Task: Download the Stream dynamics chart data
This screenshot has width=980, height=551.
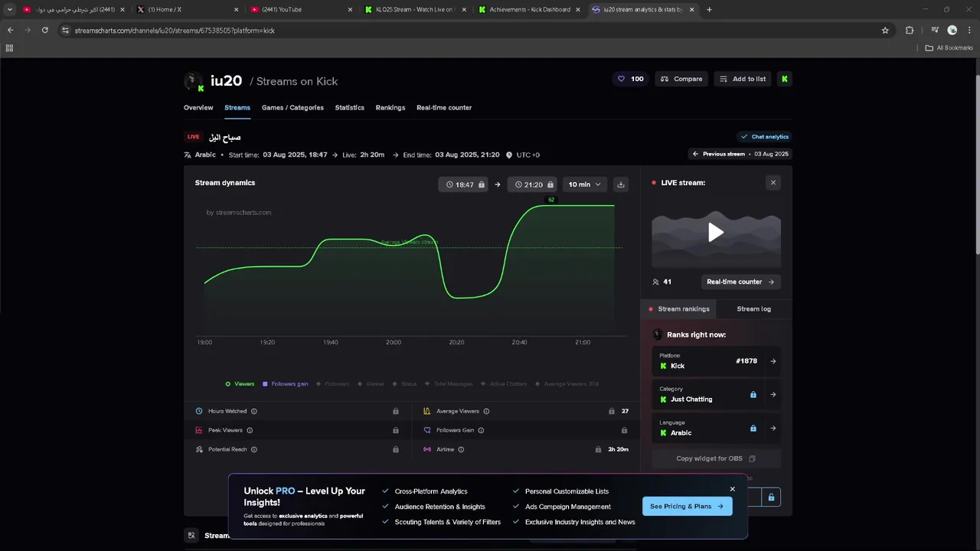Action: 621,184
